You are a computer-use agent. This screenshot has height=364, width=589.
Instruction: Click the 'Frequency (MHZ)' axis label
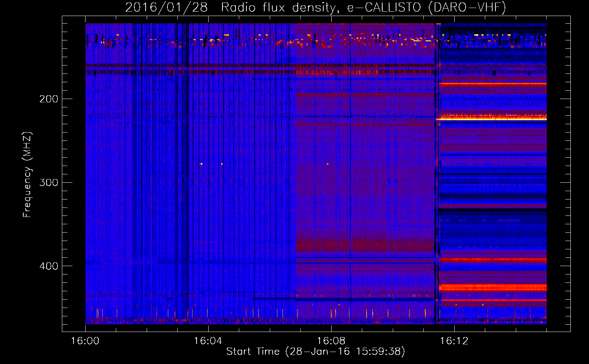(x=27, y=175)
